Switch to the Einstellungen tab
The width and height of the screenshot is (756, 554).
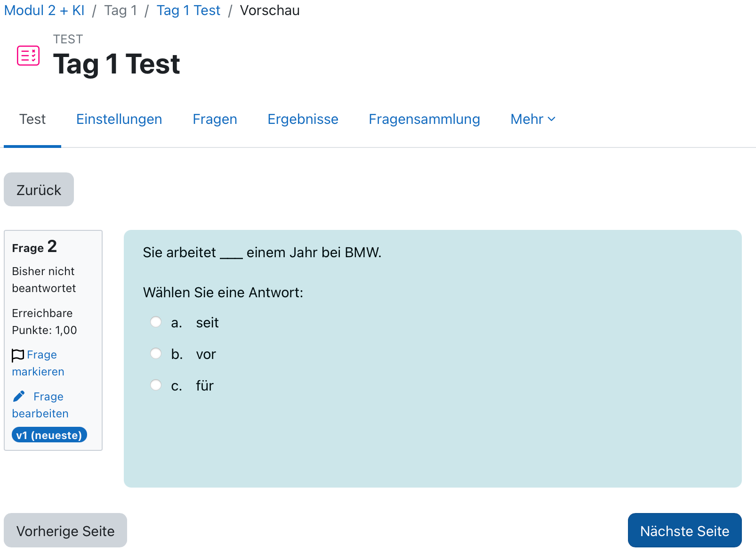coord(119,119)
